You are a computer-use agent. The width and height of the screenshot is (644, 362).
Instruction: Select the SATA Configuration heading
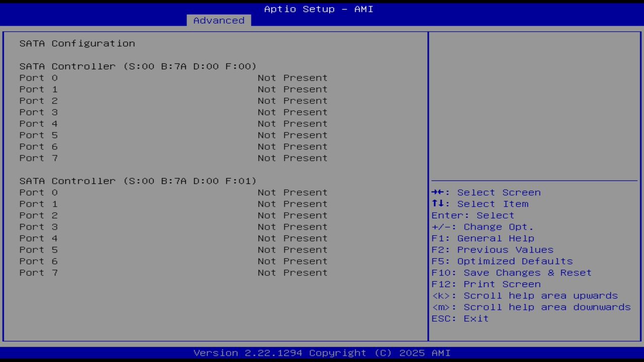tap(77, 43)
